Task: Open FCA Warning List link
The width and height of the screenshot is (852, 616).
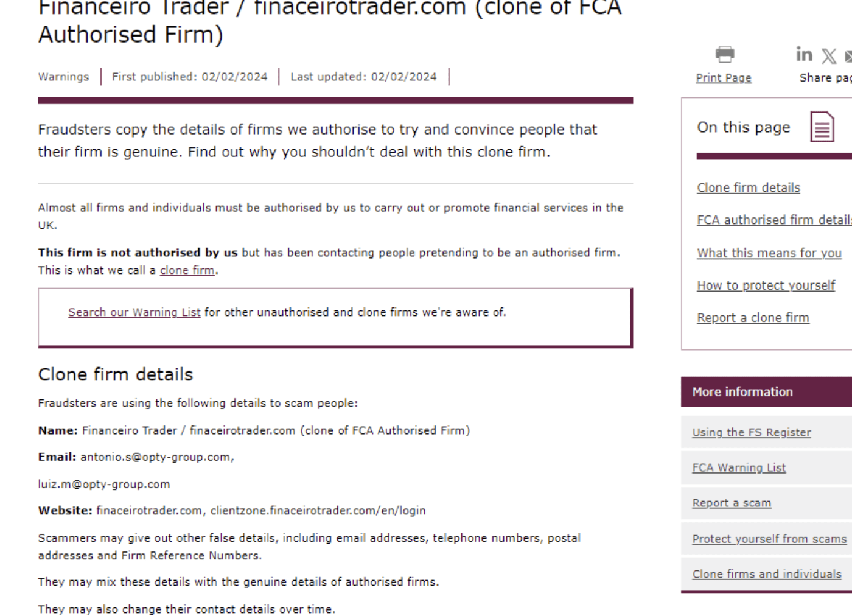Action: click(738, 467)
